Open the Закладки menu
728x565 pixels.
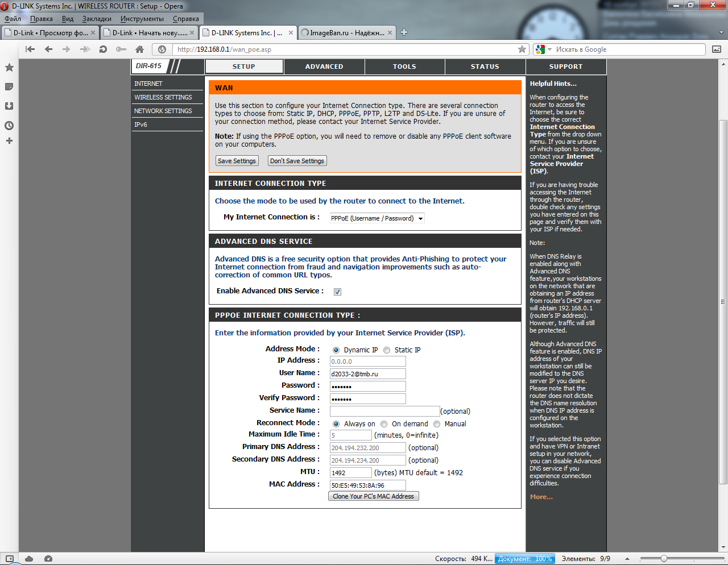[x=97, y=19]
